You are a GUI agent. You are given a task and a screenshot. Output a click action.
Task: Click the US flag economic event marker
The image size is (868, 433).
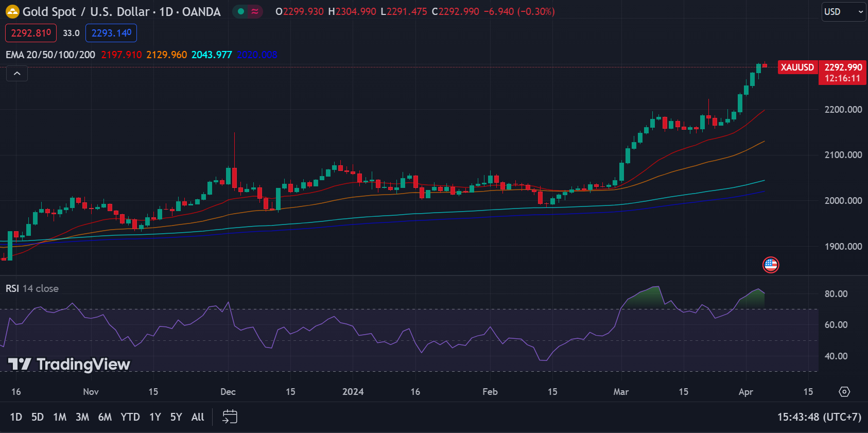pyautogui.click(x=770, y=265)
